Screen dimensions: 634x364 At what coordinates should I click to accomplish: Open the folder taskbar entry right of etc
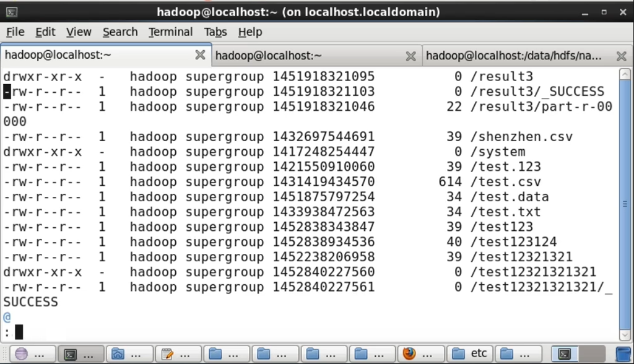point(518,354)
